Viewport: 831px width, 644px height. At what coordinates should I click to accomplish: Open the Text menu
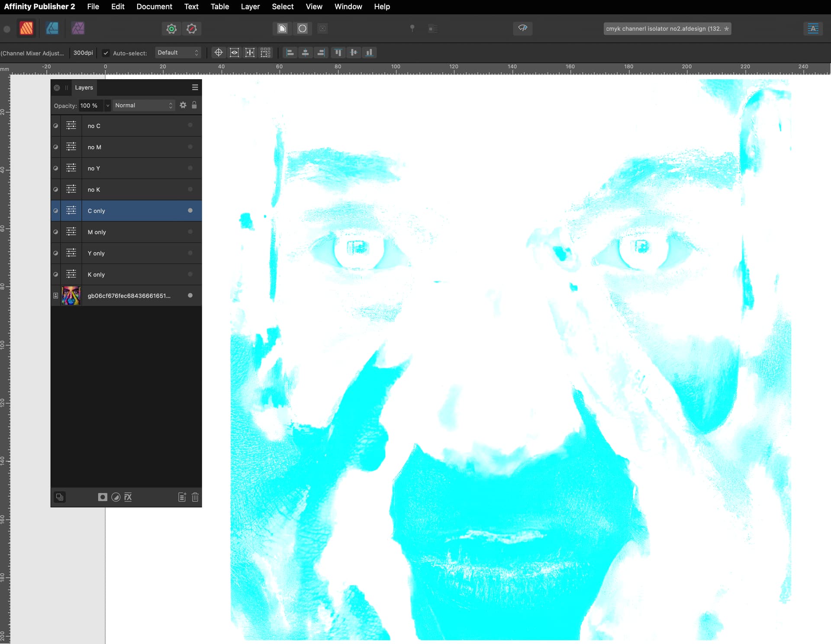click(191, 6)
